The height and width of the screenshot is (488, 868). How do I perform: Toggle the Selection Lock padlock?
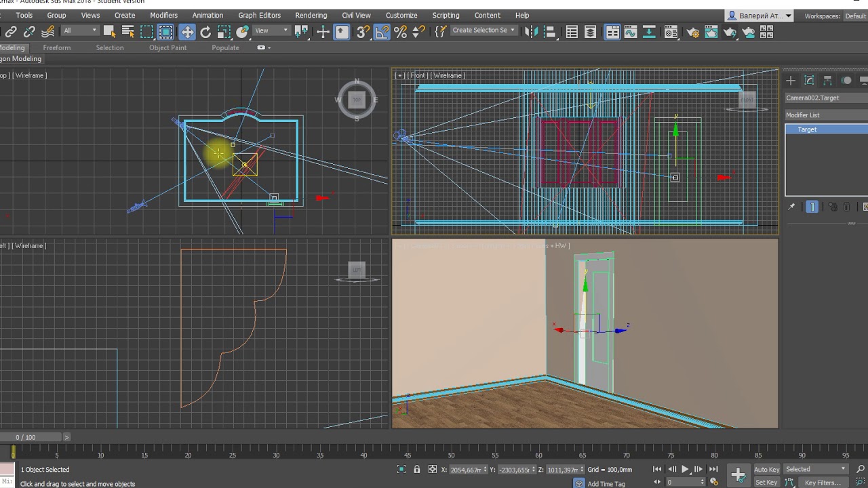pyautogui.click(x=416, y=469)
